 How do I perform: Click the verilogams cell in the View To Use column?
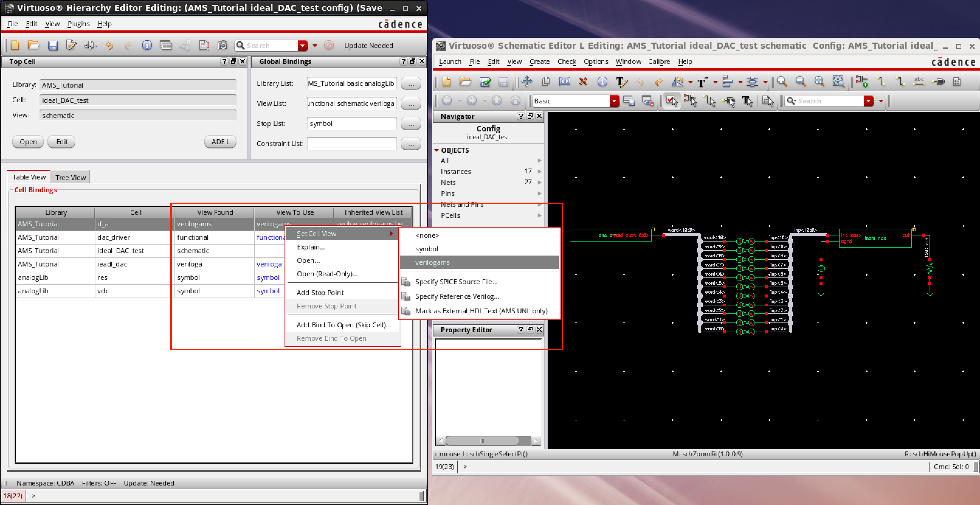tap(294, 224)
